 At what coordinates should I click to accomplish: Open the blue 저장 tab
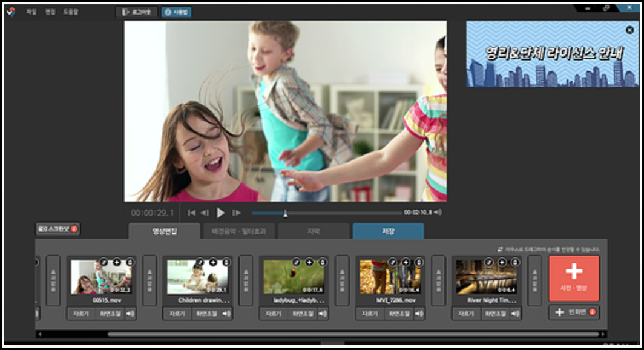(388, 231)
